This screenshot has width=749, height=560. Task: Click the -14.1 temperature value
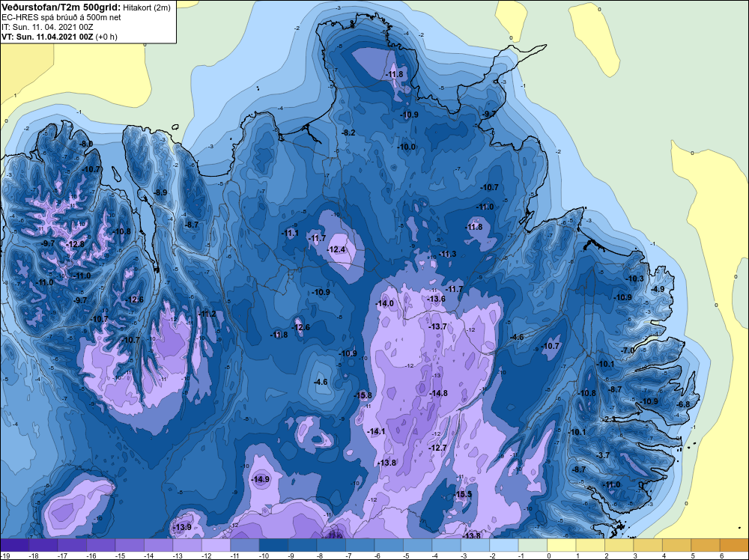point(376,431)
